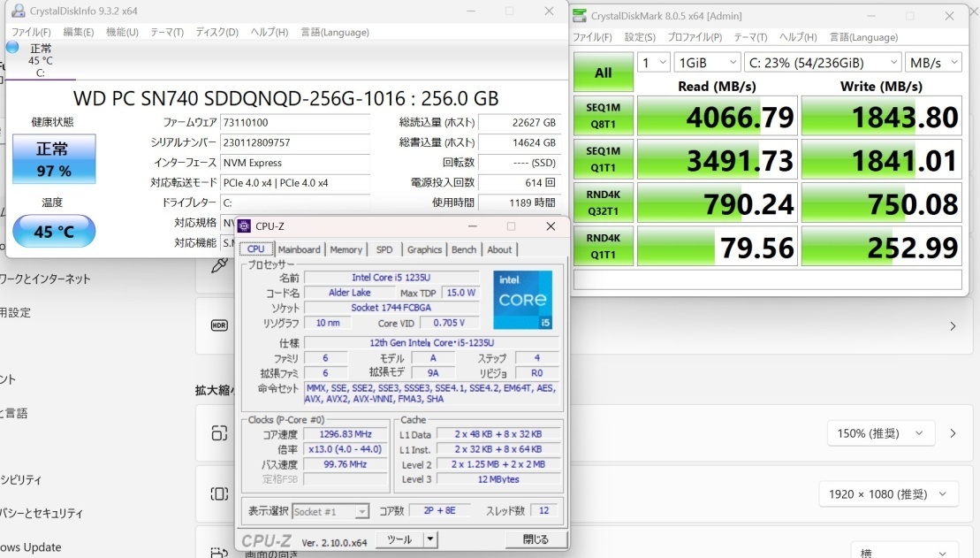Screen dimensions: 980x558
Task: Open 機能 menu in CrystalDiskInfo
Action: (122, 32)
